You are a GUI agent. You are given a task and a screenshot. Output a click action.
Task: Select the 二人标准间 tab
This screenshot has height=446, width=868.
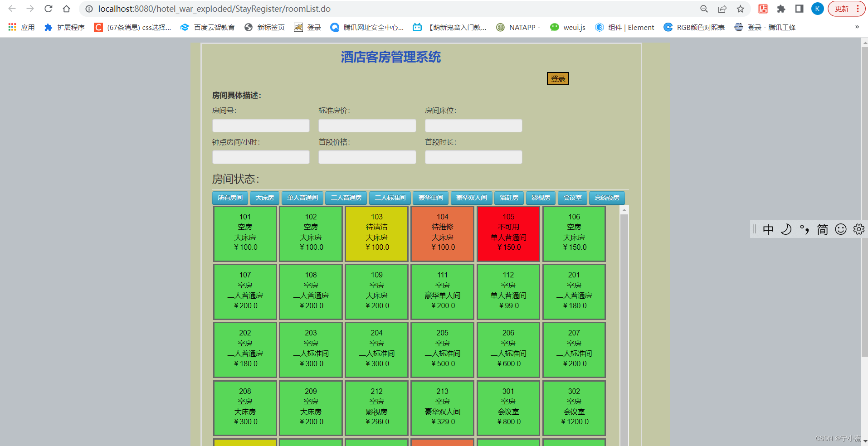point(390,198)
